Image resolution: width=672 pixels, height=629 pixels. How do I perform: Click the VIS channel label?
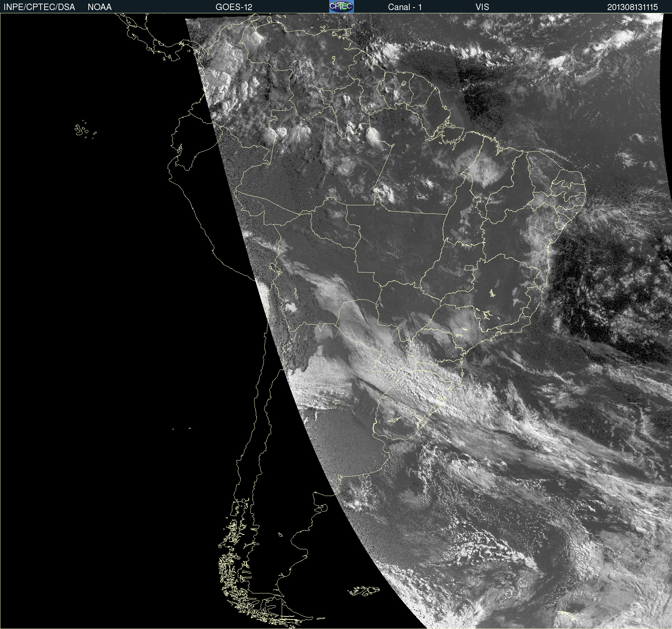click(482, 7)
